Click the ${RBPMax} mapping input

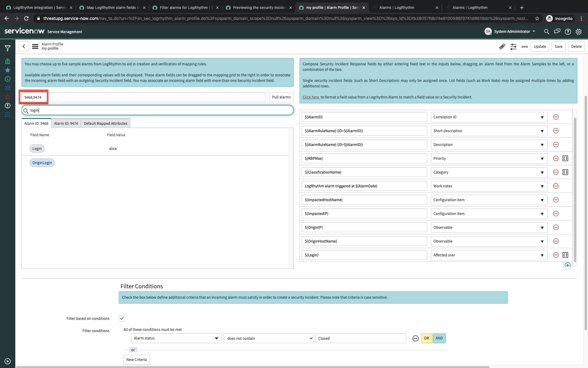point(364,159)
